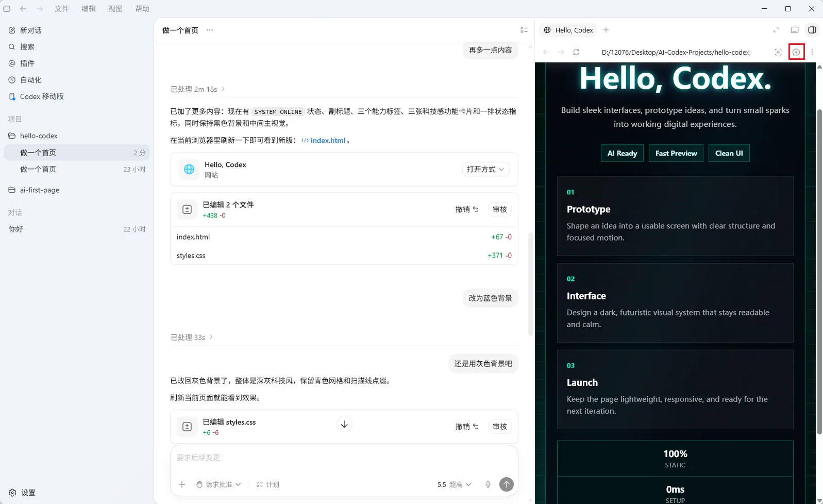
Task: Click the circled plus icon in browser bar
Action: [x=796, y=52]
